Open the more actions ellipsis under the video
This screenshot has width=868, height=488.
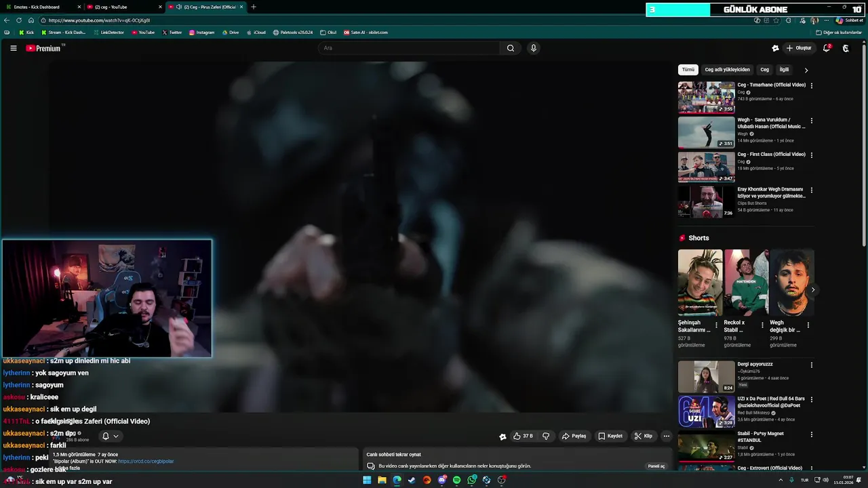(x=667, y=436)
